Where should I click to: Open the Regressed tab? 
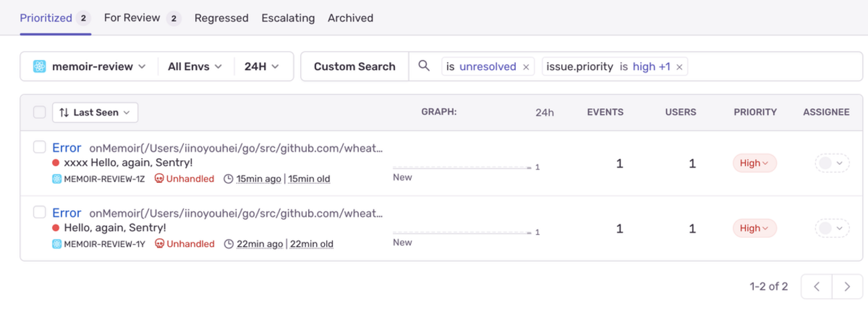pyautogui.click(x=221, y=18)
